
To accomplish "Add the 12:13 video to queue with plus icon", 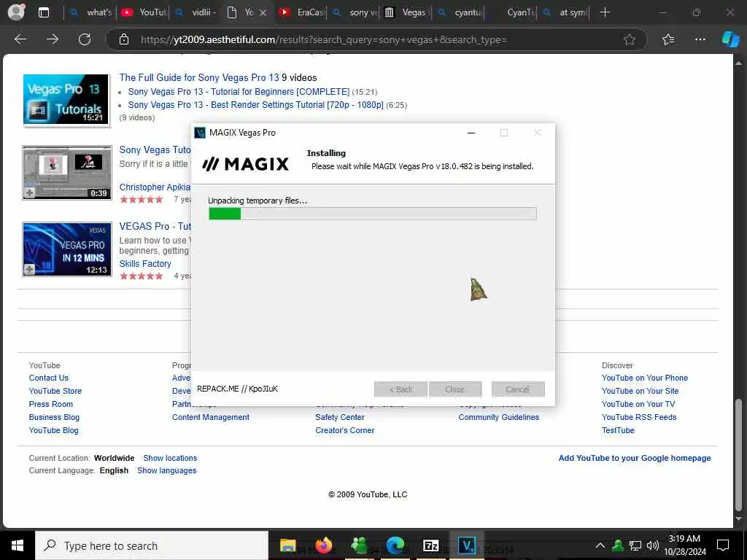I will click(x=29, y=270).
